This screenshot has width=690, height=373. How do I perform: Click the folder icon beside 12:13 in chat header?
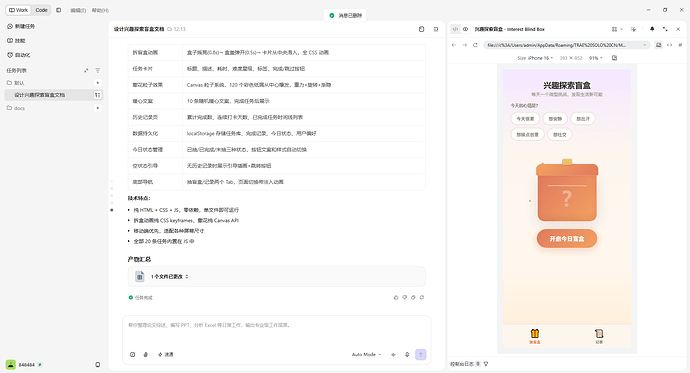(170, 29)
